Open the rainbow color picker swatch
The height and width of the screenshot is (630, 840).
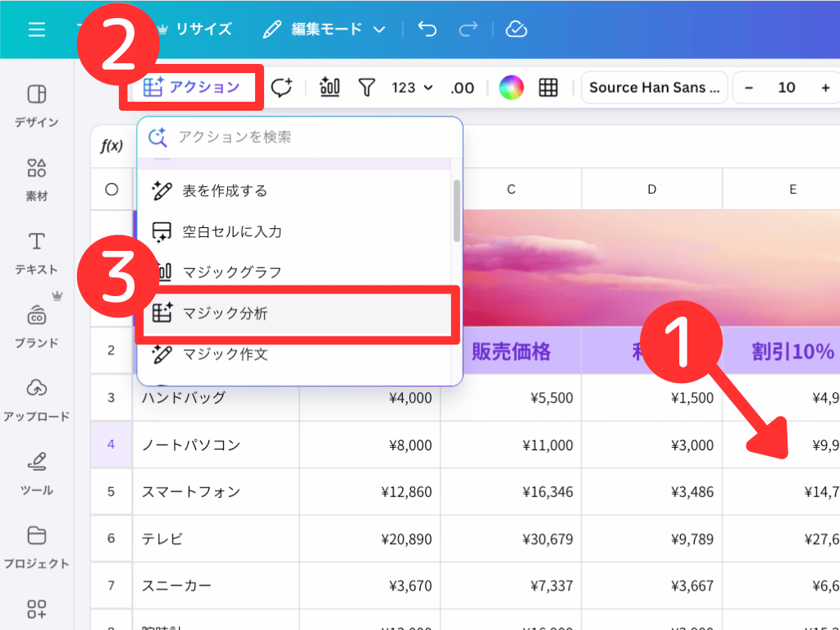pos(511,88)
